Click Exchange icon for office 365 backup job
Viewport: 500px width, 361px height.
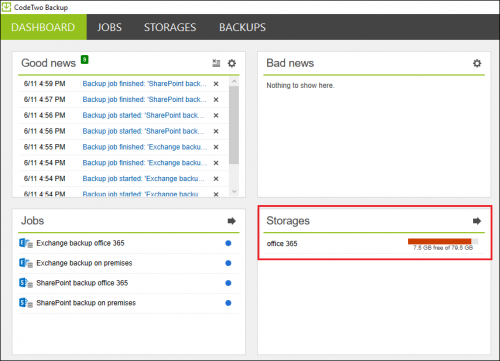tap(26, 243)
